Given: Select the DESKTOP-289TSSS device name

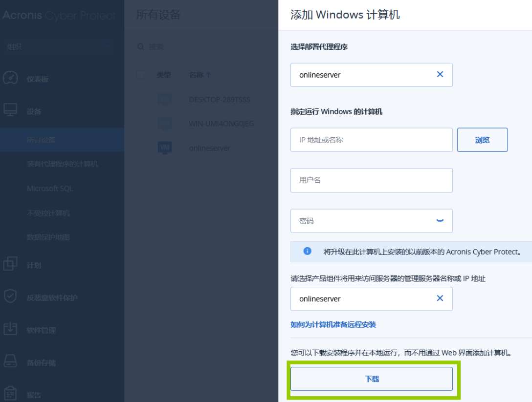Looking at the screenshot, I should point(220,100).
